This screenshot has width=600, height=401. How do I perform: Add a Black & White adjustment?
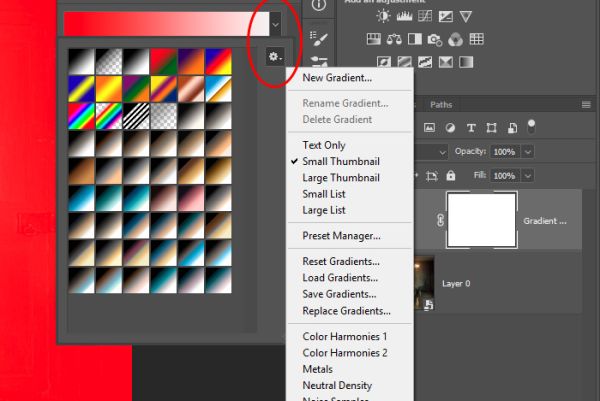(415, 39)
